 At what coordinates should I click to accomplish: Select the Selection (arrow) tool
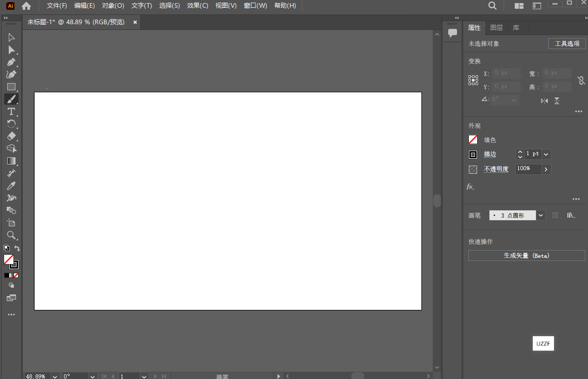(11, 38)
